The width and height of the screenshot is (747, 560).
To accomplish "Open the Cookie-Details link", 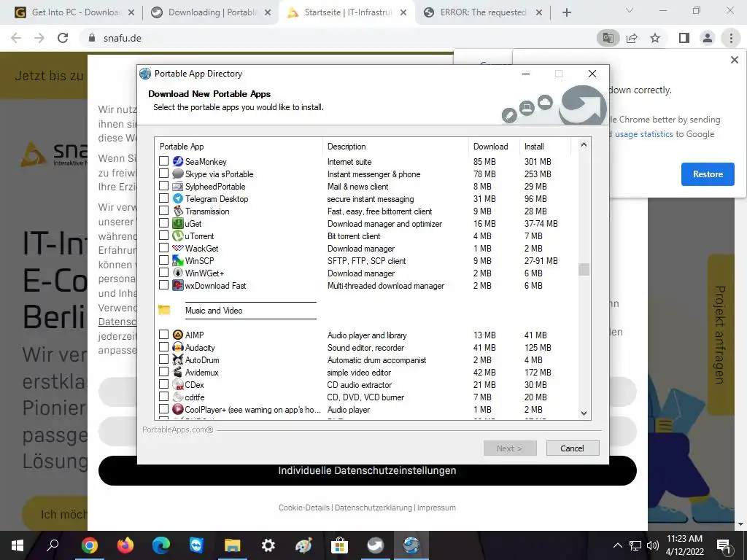I will pyautogui.click(x=304, y=507).
